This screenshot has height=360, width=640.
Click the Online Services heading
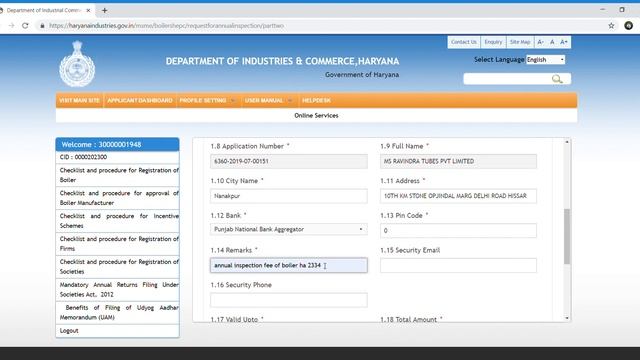pos(316,116)
